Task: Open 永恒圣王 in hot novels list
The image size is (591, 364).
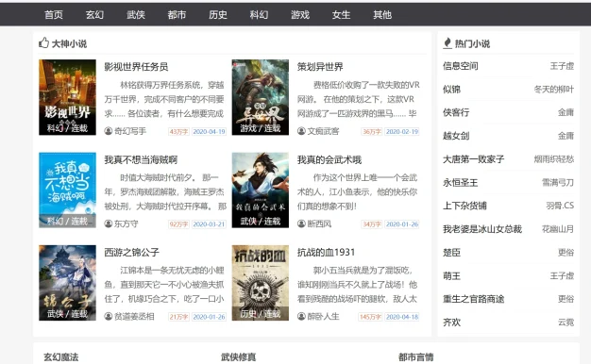Action: tap(460, 183)
